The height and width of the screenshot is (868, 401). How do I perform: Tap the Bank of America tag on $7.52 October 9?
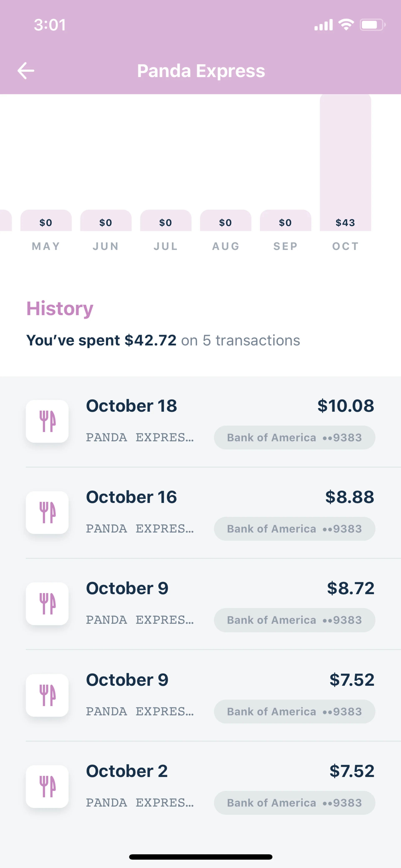294,712
